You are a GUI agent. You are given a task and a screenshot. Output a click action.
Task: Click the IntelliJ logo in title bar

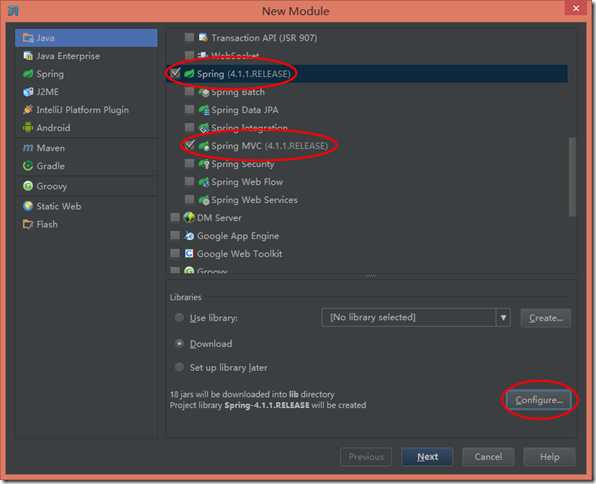coord(13,10)
